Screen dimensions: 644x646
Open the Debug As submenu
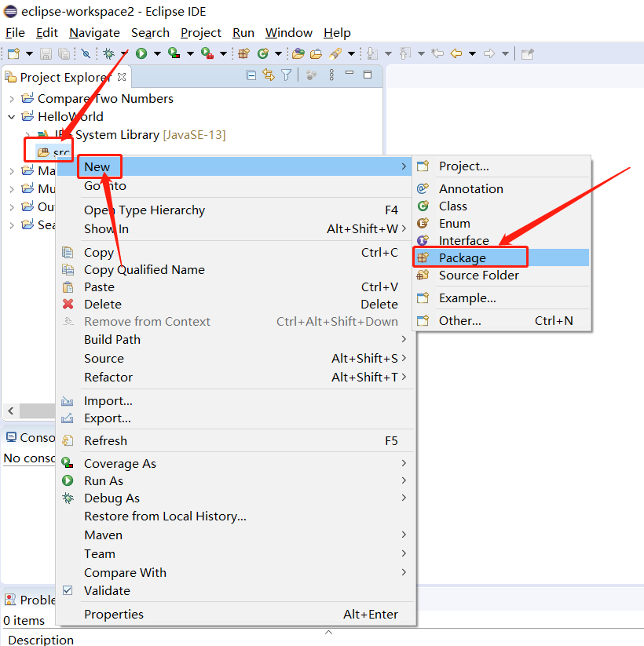tap(235, 498)
